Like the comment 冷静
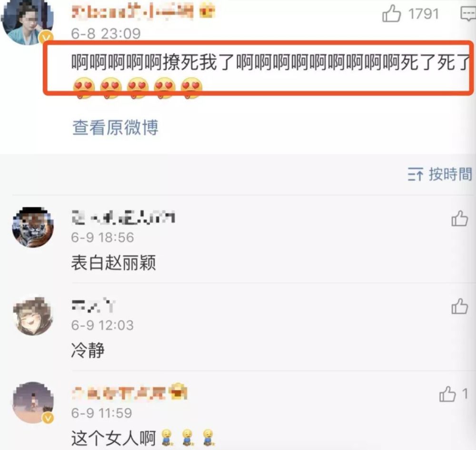The width and height of the screenshot is (476, 450). 459,306
